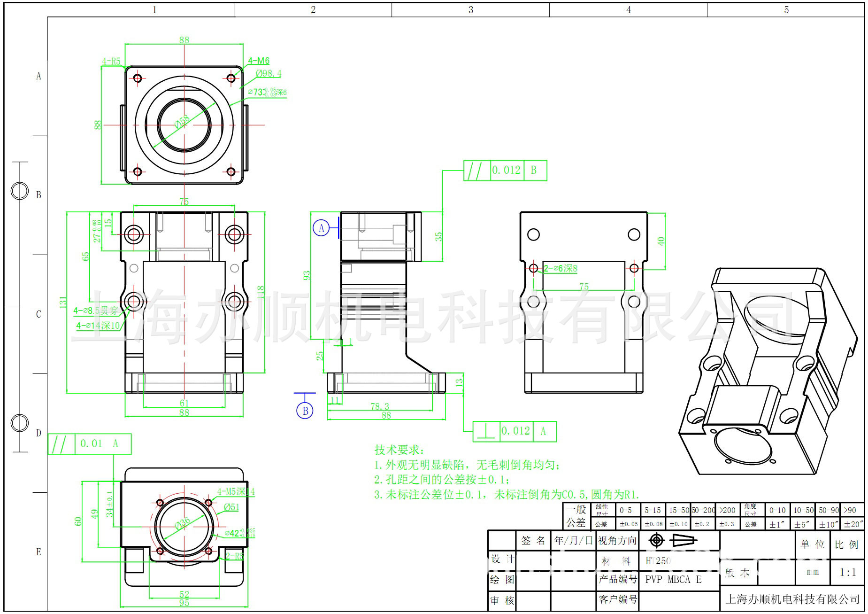The image size is (868, 614).
Task: Click the product number 'PVP-MBCA-E'
Action: 673,580
